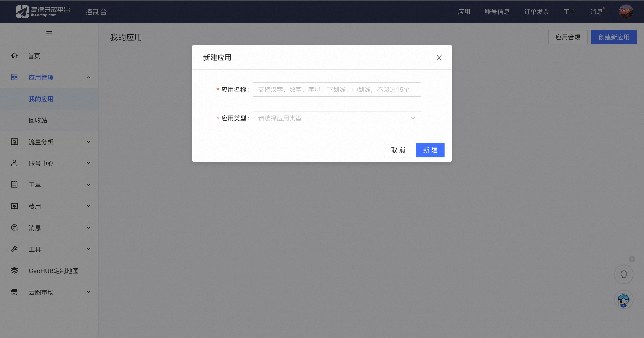
Task: Click the hamburger menu collapse icon
Action: 49,34
